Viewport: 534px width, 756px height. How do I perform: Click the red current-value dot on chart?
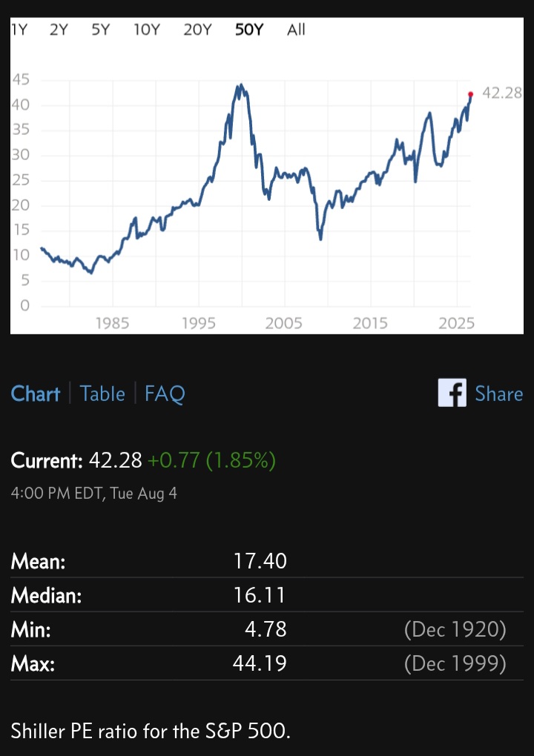(471, 95)
